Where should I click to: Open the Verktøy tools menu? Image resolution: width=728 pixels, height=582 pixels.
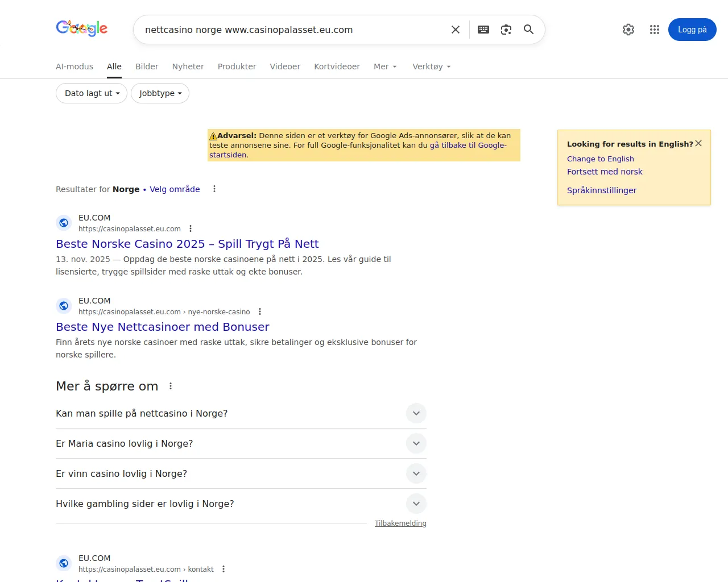(x=431, y=66)
